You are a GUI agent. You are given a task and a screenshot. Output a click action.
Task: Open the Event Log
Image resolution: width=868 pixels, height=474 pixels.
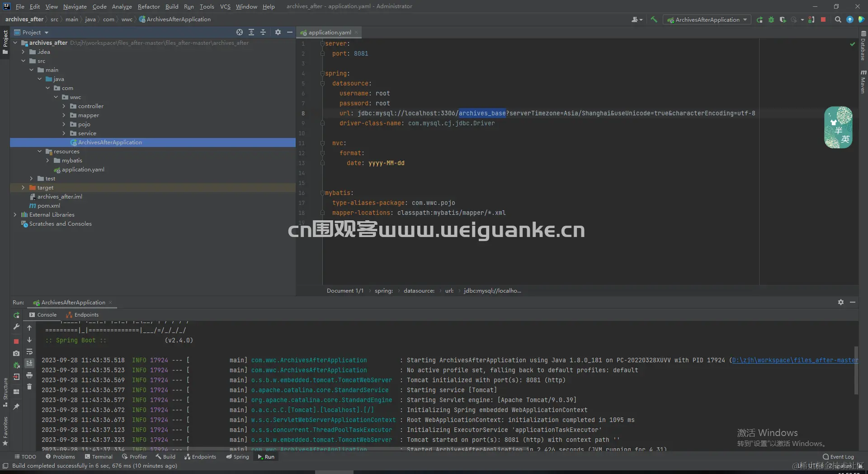point(838,457)
